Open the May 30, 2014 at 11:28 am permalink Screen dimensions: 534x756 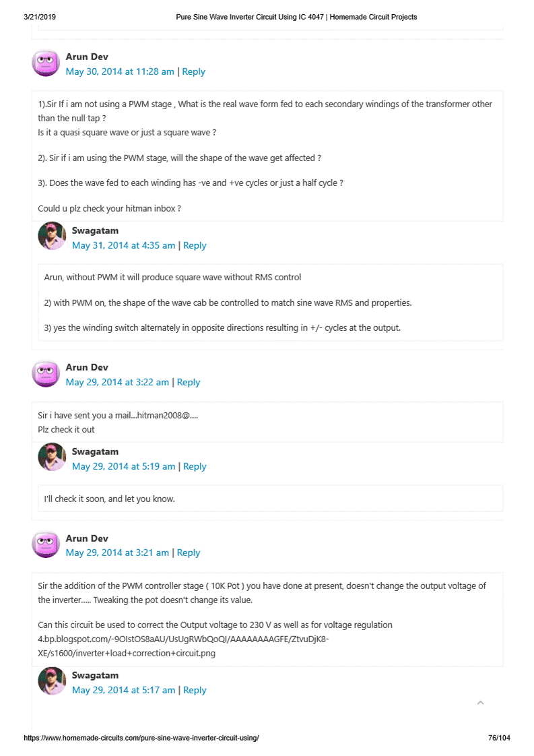tap(120, 71)
